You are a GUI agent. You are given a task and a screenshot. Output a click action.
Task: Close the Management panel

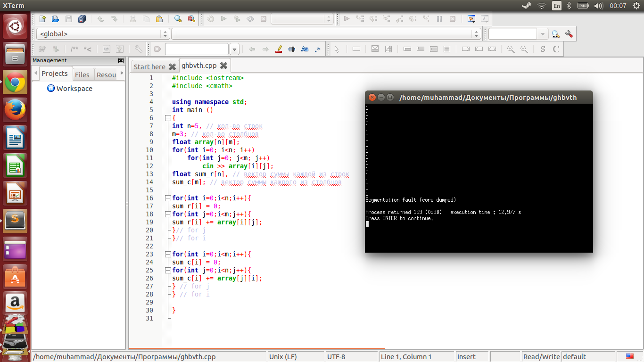coord(121,60)
